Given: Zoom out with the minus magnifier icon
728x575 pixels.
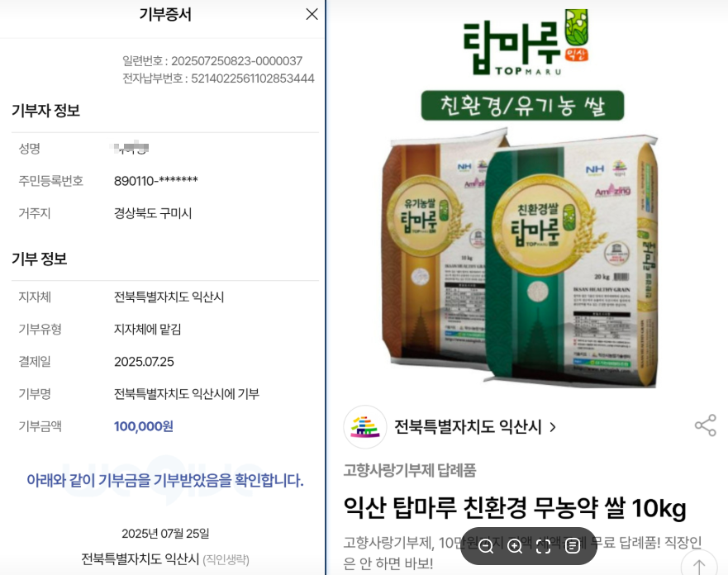Looking at the screenshot, I should (x=486, y=546).
